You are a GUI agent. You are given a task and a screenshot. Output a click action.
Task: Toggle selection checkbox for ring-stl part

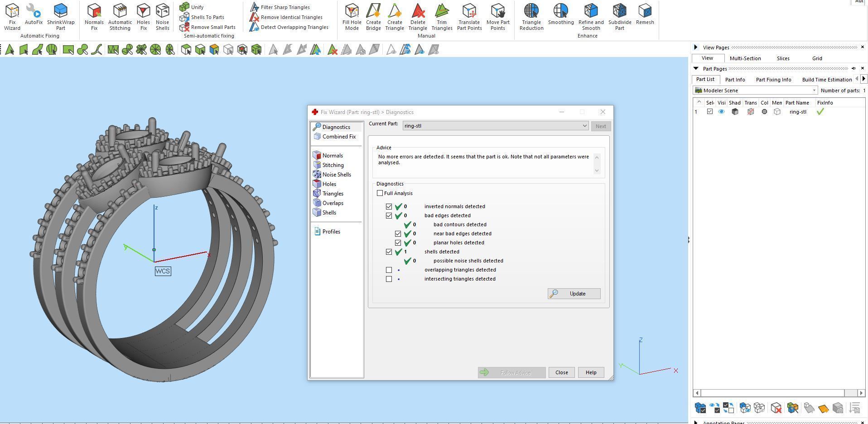(710, 112)
